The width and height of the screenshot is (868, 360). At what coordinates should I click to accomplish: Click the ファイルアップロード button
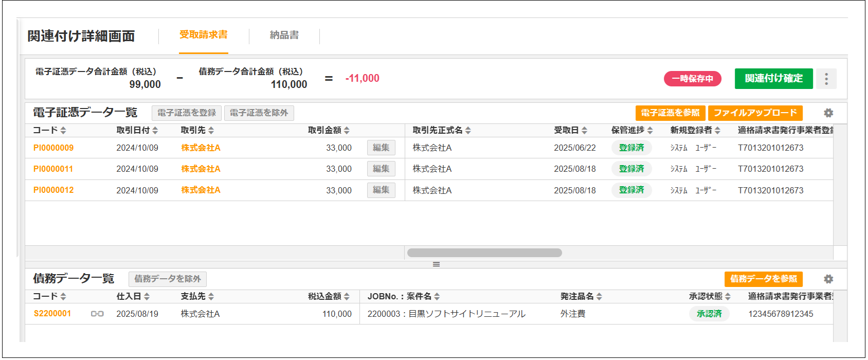click(755, 113)
